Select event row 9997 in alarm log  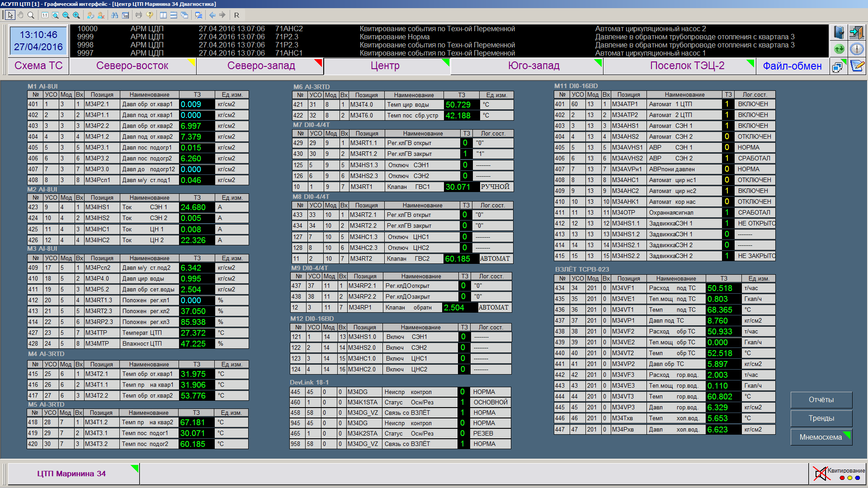coord(449,53)
